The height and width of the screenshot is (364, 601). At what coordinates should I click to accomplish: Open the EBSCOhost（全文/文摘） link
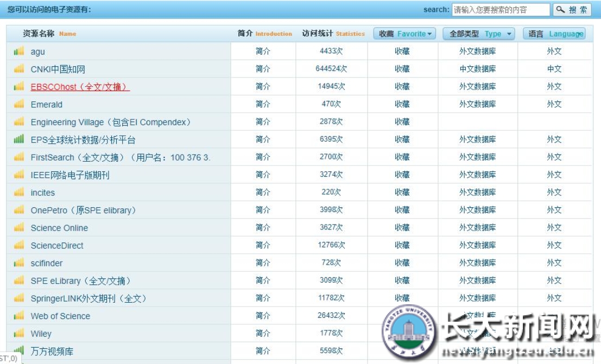pyautogui.click(x=80, y=87)
